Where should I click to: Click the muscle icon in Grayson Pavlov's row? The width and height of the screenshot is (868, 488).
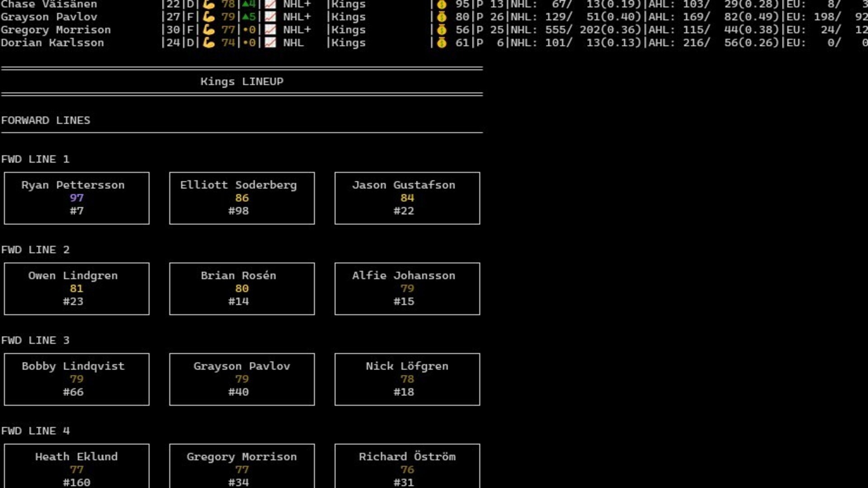click(208, 17)
